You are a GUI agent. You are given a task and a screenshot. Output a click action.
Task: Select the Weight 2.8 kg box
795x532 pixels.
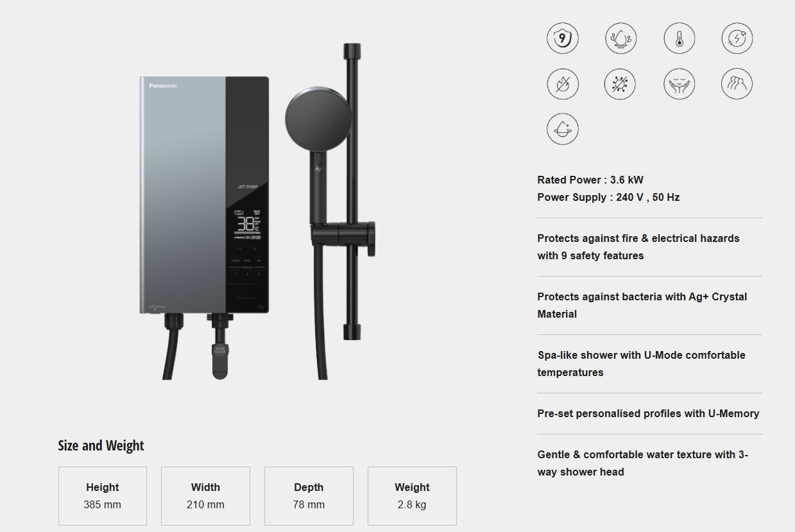click(x=412, y=496)
